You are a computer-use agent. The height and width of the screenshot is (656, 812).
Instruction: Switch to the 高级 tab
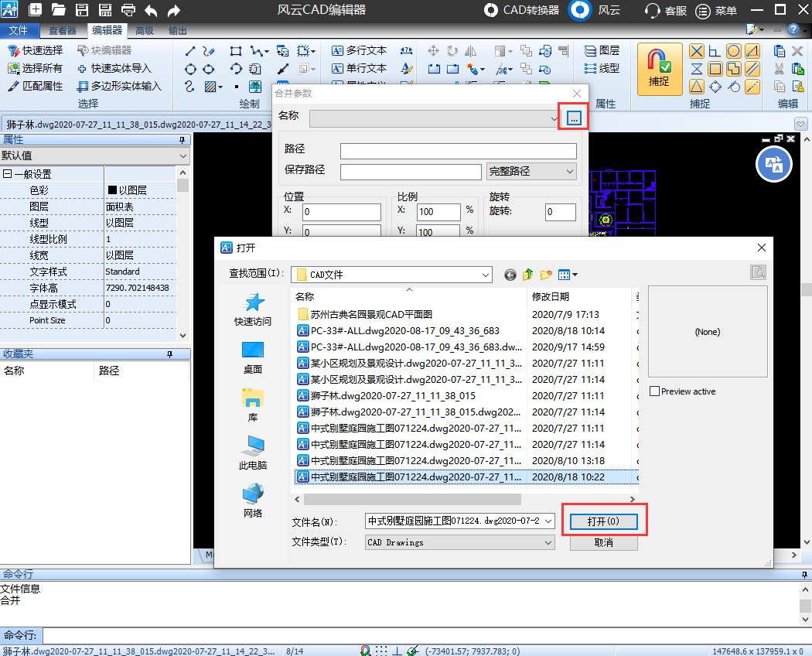[x=145, y=31]
